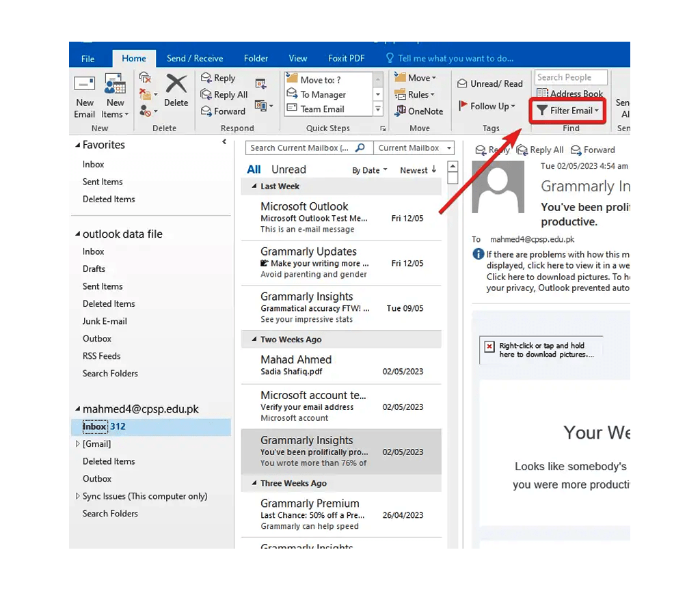Screen dimensions: 700x591
Task: Toggle the Newest sort order
Action: point(418,170)
